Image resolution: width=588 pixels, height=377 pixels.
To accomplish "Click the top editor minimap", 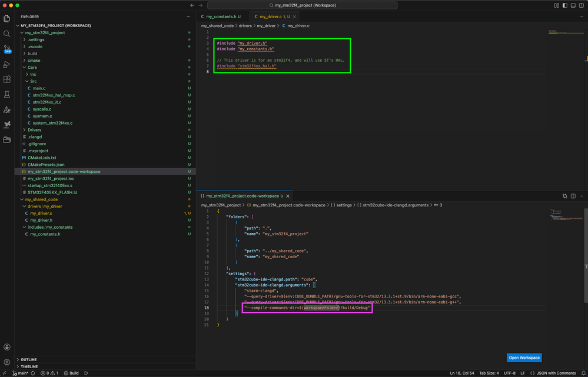I will point(561,32).
